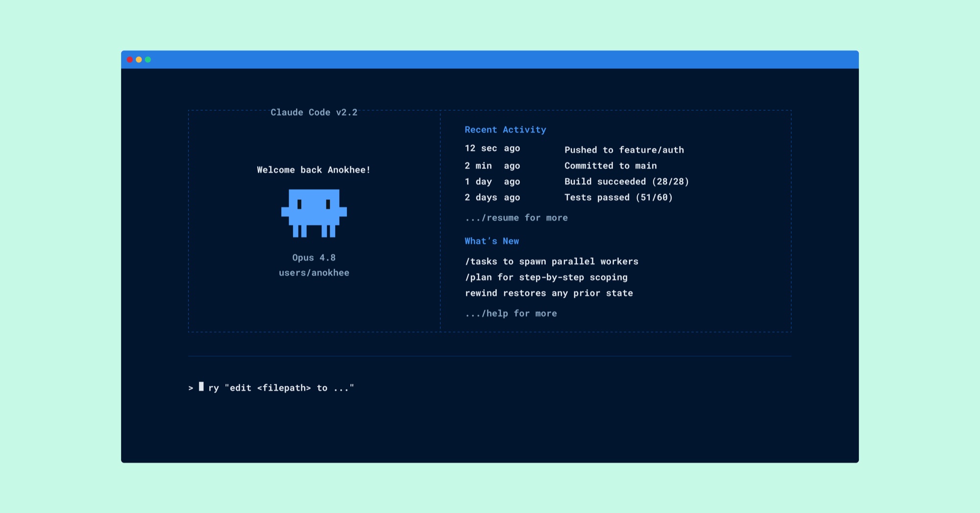Click the "Recent Activity" heading

(x=505, y=129)
